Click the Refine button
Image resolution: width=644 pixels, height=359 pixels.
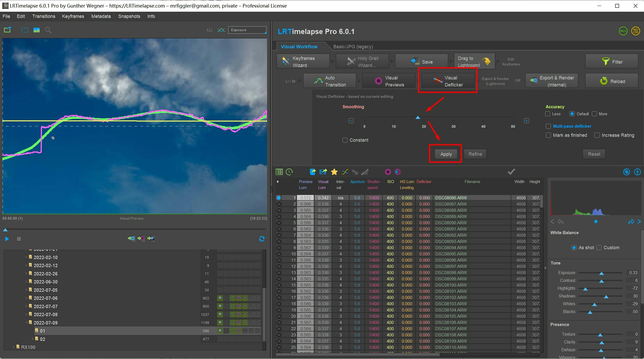[x=475, y=154]
